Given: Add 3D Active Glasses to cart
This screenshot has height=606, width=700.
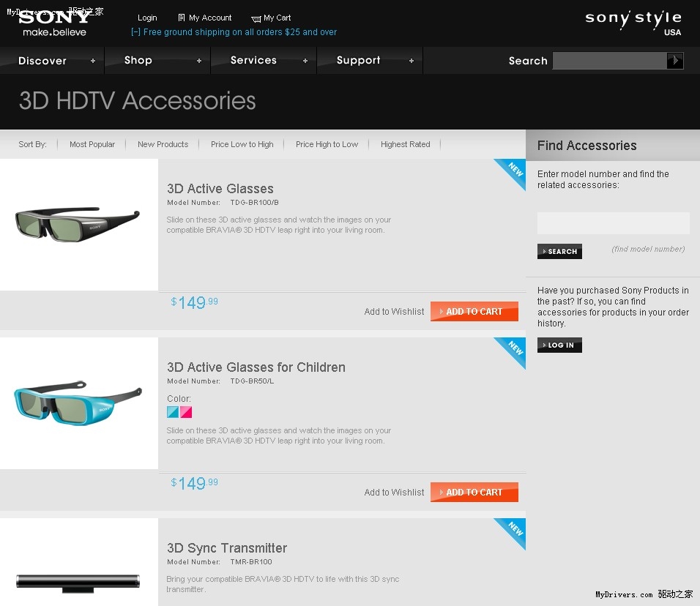Looking at the screenshot, I should 474,312.
